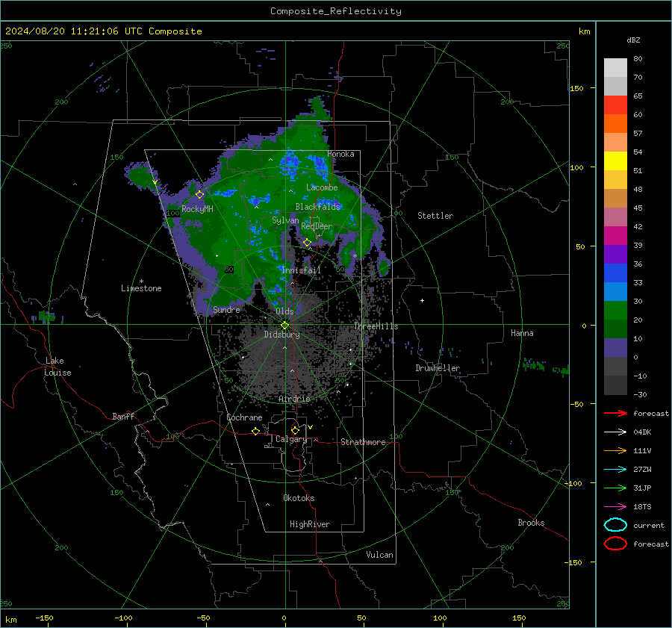Screen dimensions: 672x628
Task: Click the Innisfail label
Action: point(301,270)
